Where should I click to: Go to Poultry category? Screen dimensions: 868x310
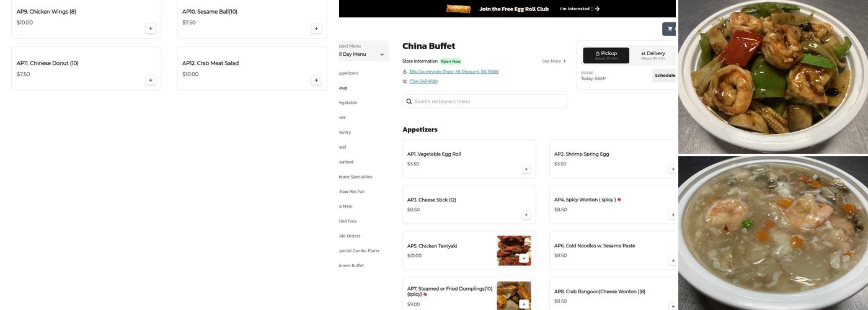click(345, 133)
